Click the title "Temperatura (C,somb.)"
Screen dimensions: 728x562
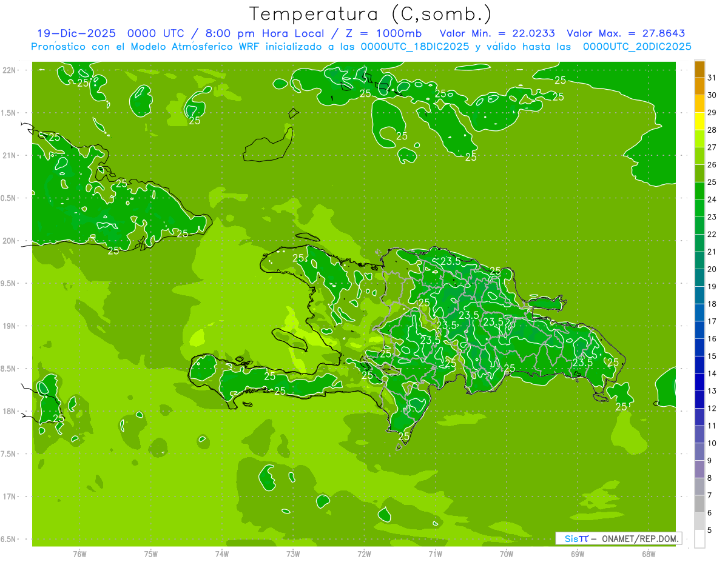(x=371, y=15)
